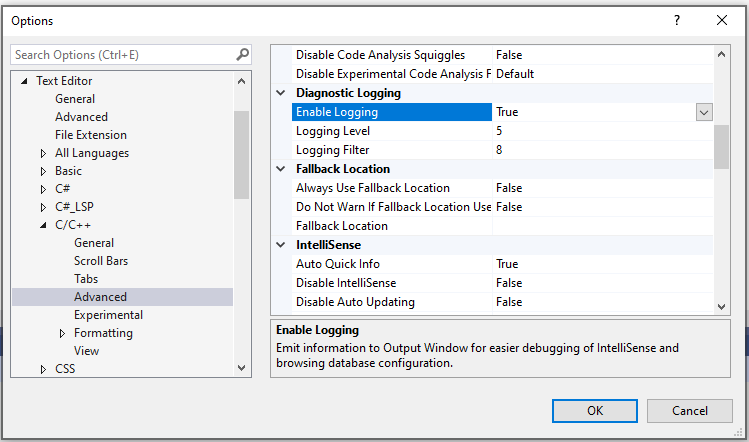This screenshot has height=442, width=749.
Task: Click the Auto Quick Info True value
Action: pyautogui.click(x=507, y=264)
